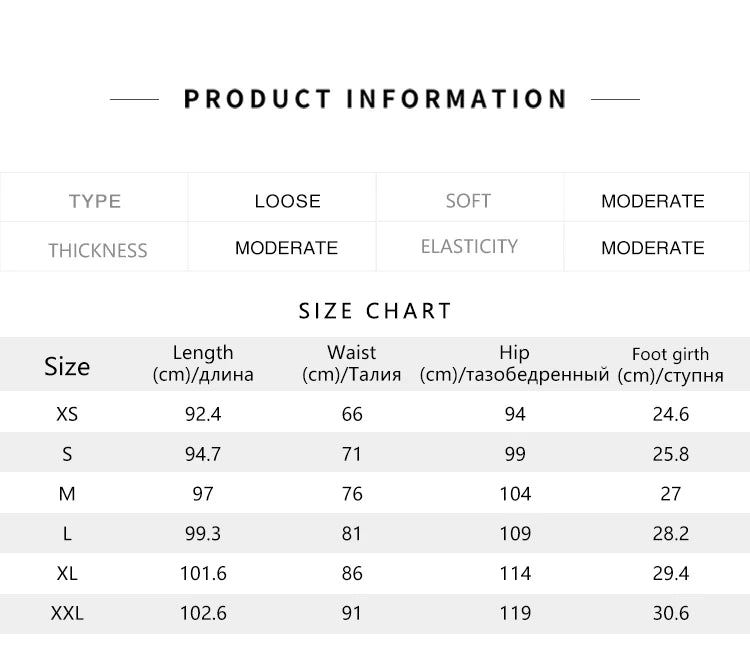Click the Waist (cm) column header

pyautogui.click(x=351, y=364)
